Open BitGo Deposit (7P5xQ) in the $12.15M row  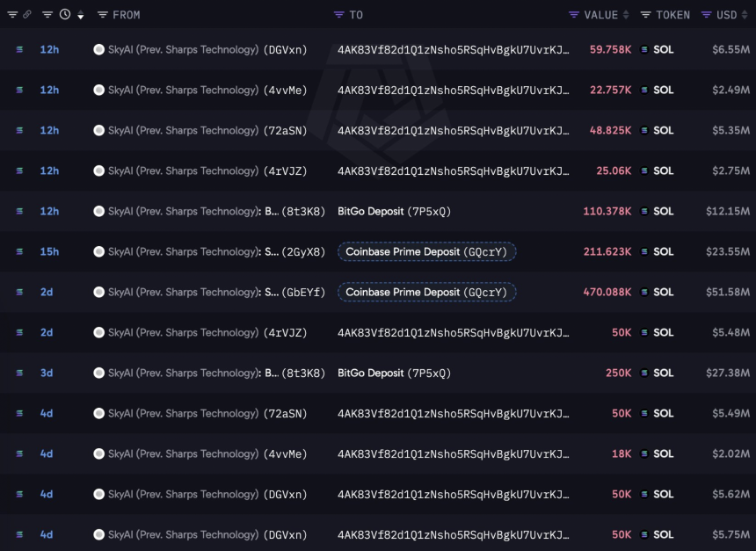pyautogui.click(x=394, y=211)
